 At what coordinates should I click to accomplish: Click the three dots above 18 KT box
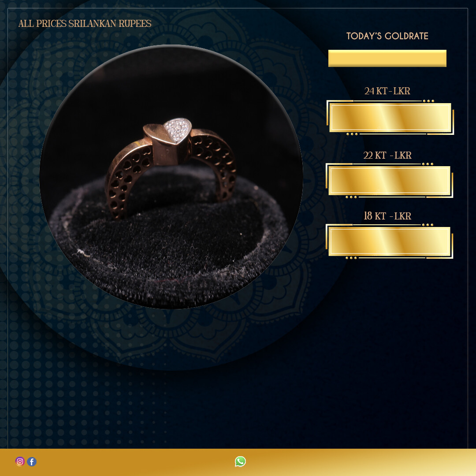428,225
